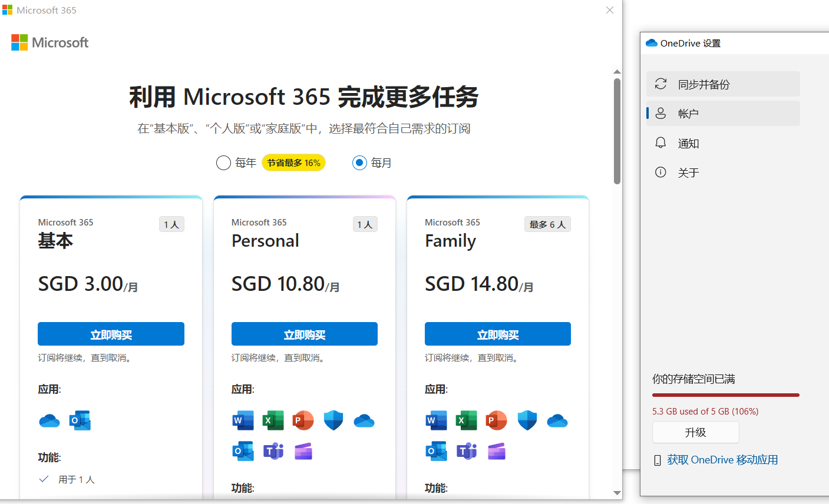Click the PowerPoint icon in the Family plan
829x504 pixels.
point(496,421)
